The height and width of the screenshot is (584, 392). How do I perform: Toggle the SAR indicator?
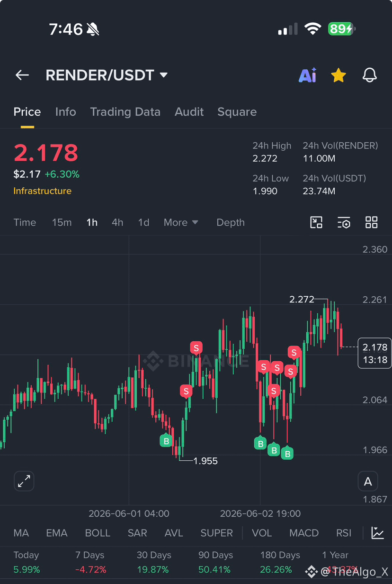[137, 533]
